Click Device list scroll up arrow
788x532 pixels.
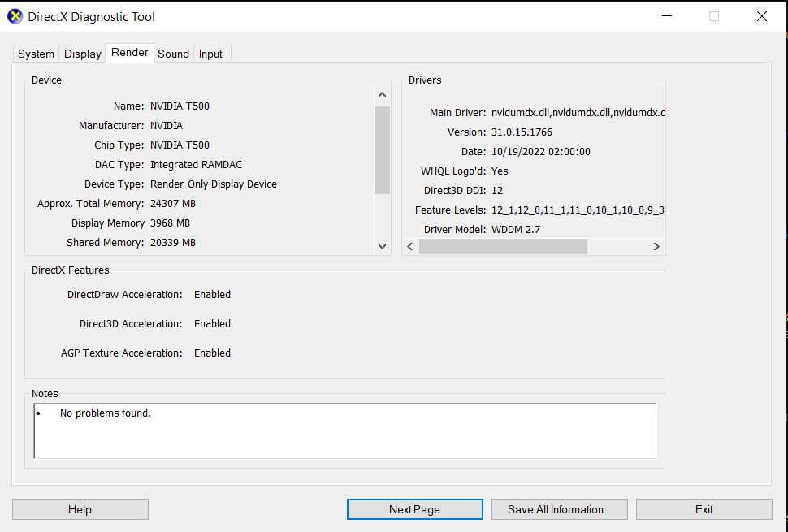pos(382,94)
